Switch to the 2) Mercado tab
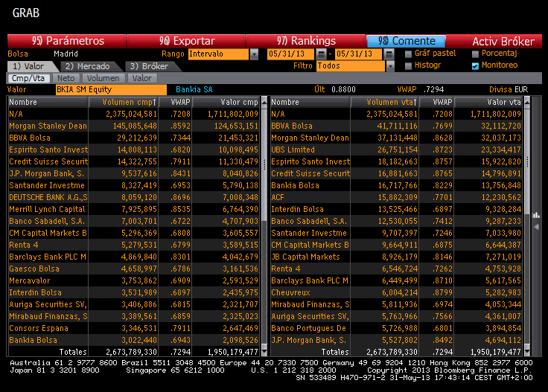 92,66
